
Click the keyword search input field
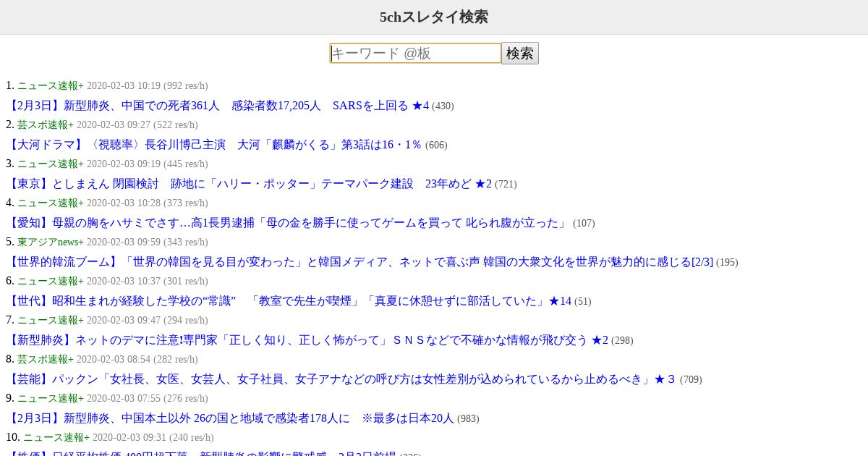[415, 54]
